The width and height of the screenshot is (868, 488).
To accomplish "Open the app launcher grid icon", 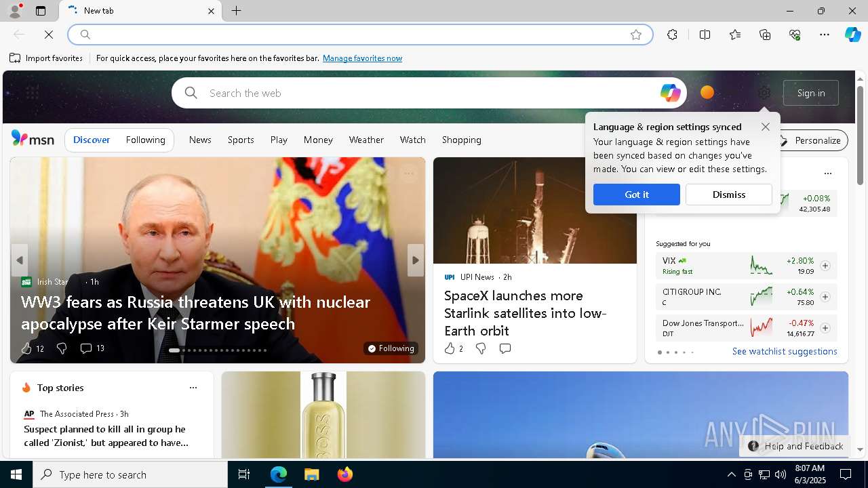I will pyautogui.click(x=32, y=92).
